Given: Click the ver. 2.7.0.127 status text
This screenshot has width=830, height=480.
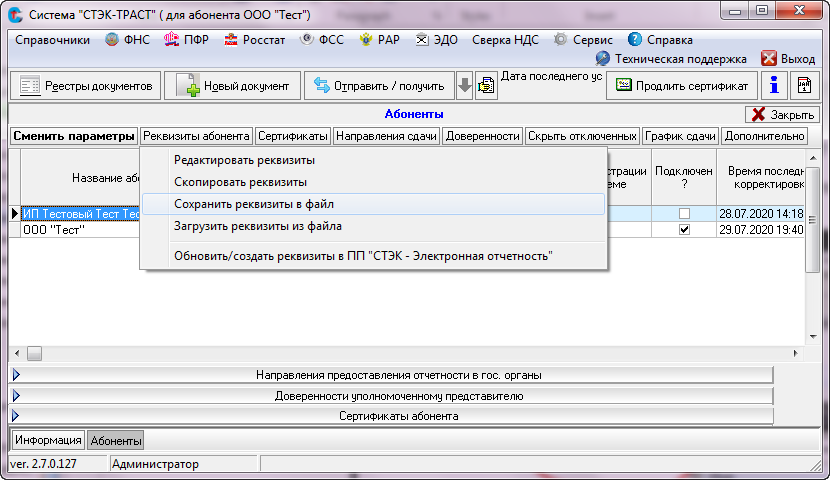Looking at the screenshot, I should tap(43, 464).
